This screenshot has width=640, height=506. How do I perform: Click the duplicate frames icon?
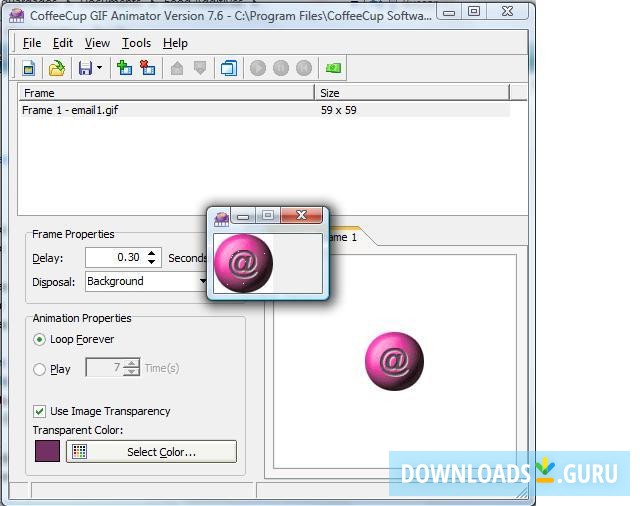[229, 68]
